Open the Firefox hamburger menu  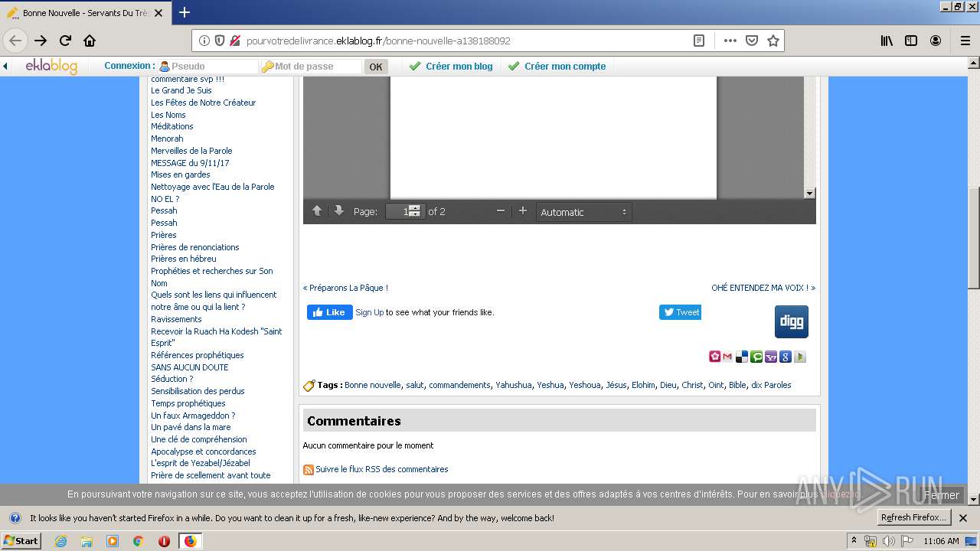(965, 41)
